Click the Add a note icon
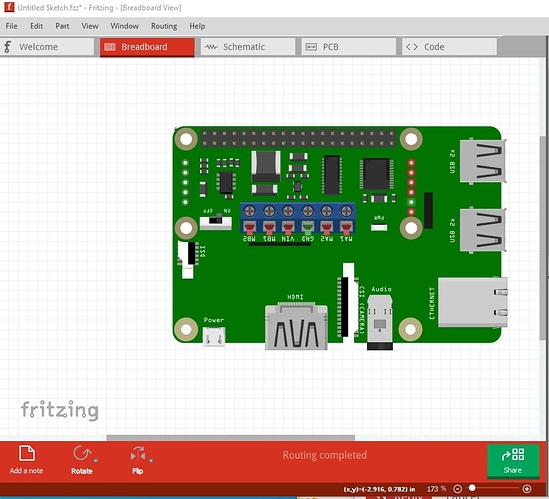Screen dimensions: 549x499 (x=27, y=454)
